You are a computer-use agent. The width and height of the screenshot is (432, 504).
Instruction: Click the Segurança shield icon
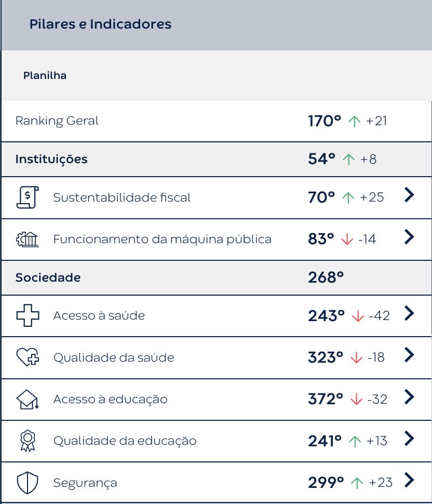28,483
